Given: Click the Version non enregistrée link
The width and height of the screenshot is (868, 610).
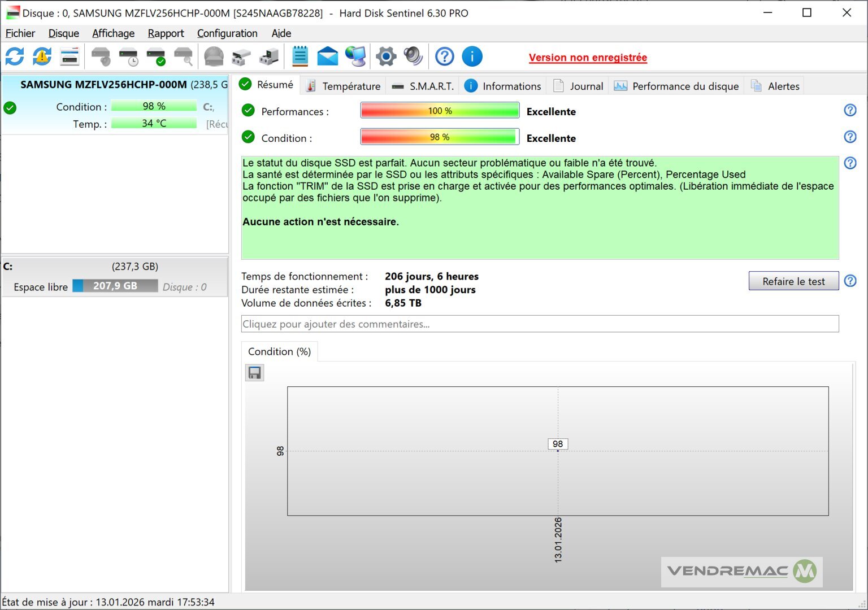Looking at the screenshot, I should click(588, 58).
